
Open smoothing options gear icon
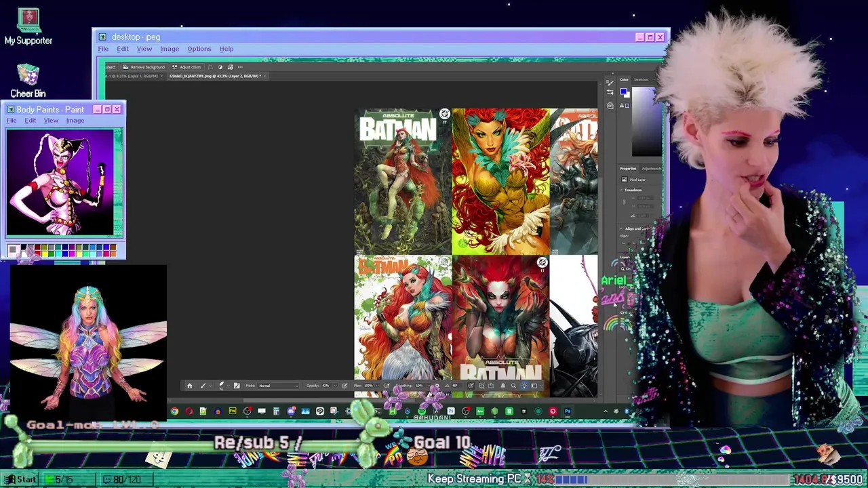point(437,386)
